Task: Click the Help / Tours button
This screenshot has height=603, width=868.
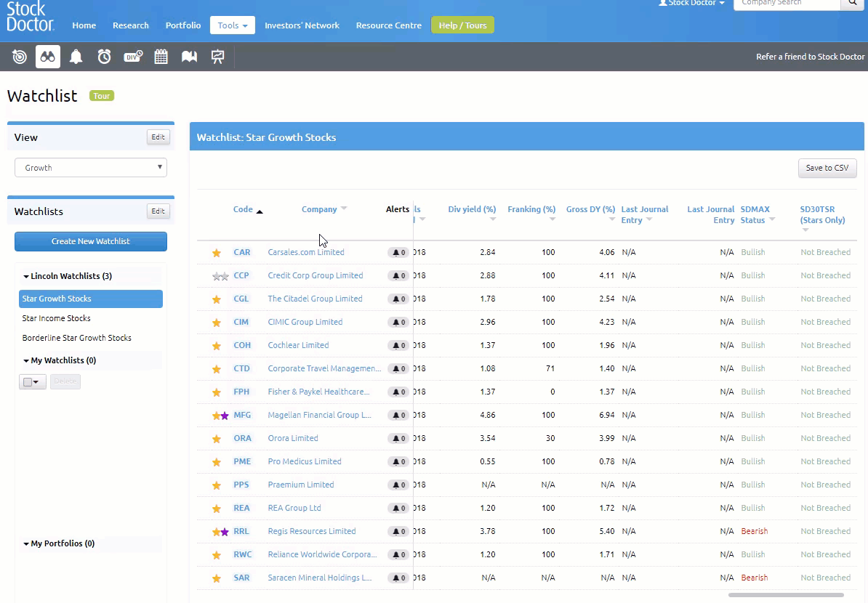Action: point(463,25)
